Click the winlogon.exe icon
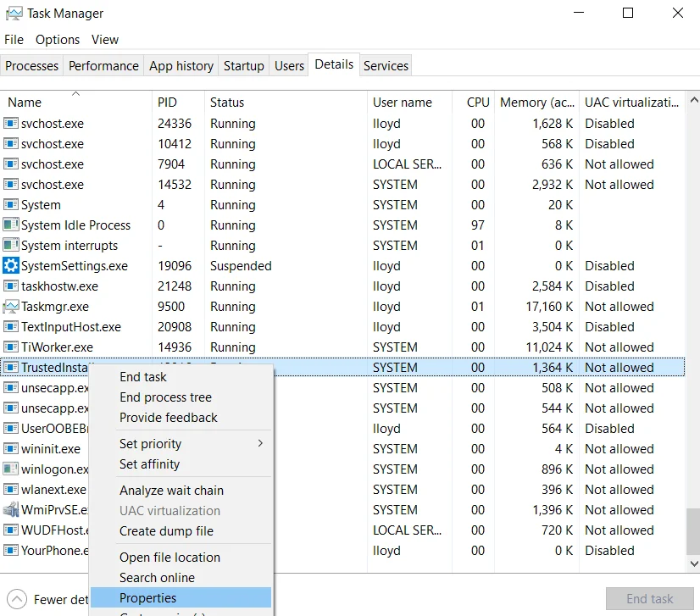The width and height of the screenshot is (700, 616). 11,469
